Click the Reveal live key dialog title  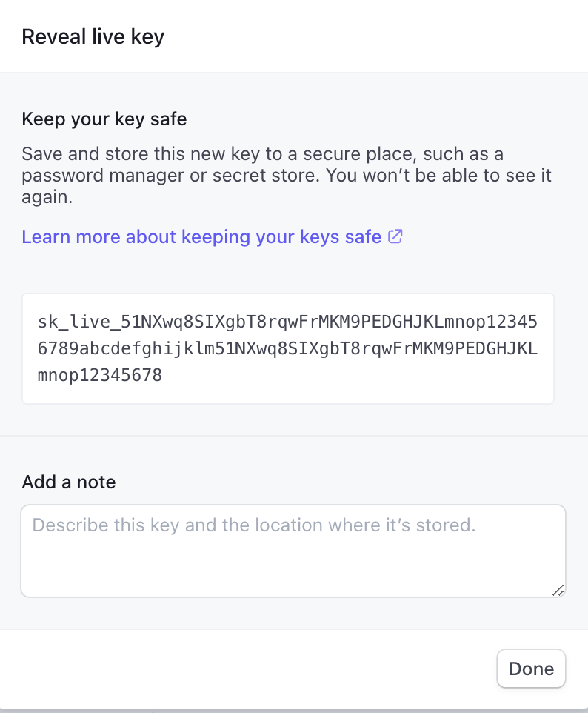pyautogui.click(x=93, y=36)
